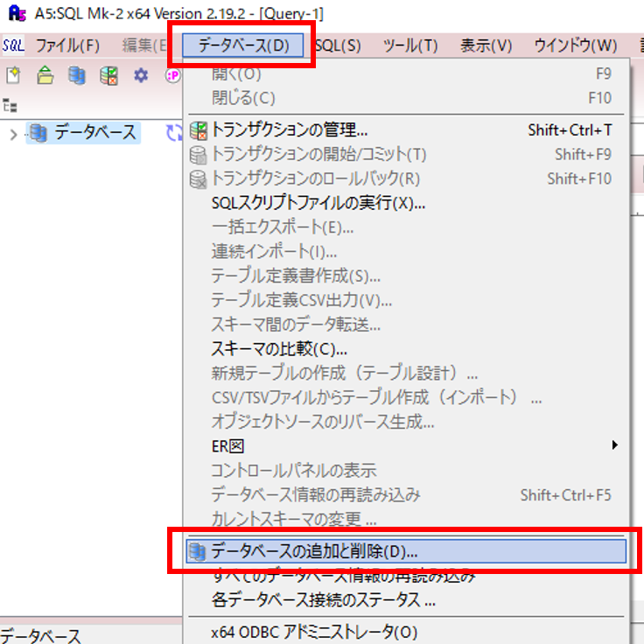Viewport: 644px width, 644px height.
Task: Choose 新規テーブルの作成（テーブル設計）entry
Action: (408, 373)
